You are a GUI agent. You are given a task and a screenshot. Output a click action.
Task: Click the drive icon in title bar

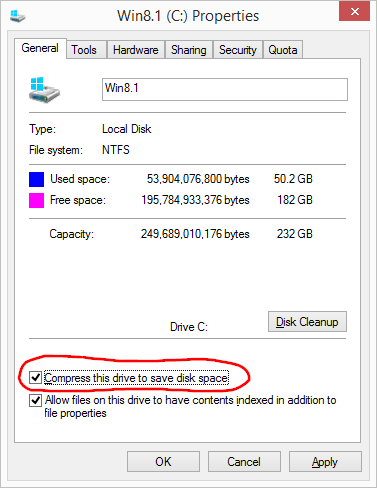[x=18, y=16]
